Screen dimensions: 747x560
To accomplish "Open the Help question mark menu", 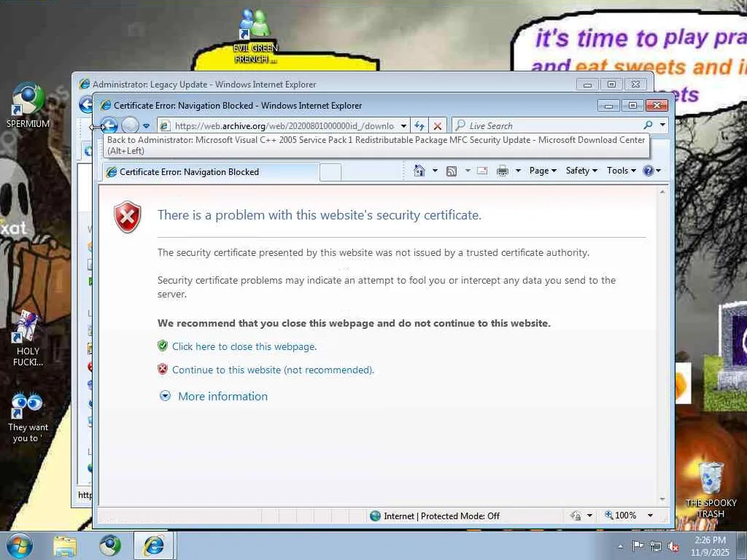I will click(x=651, y=171).
